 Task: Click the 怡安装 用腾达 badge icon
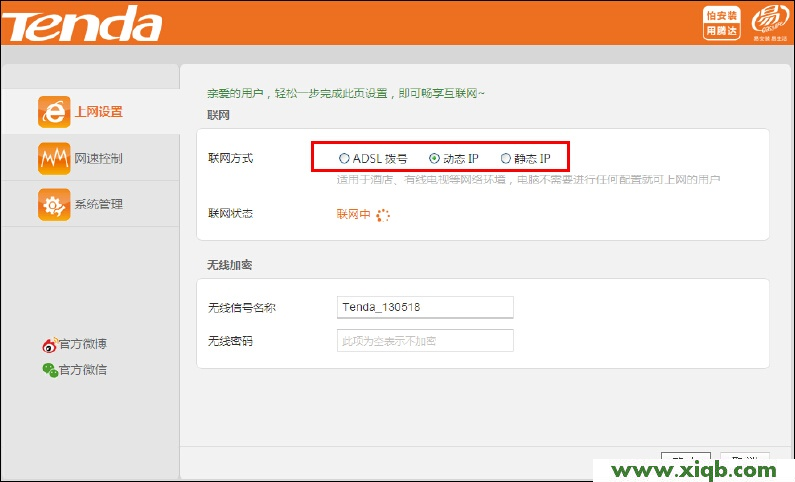tap(722, 23)
